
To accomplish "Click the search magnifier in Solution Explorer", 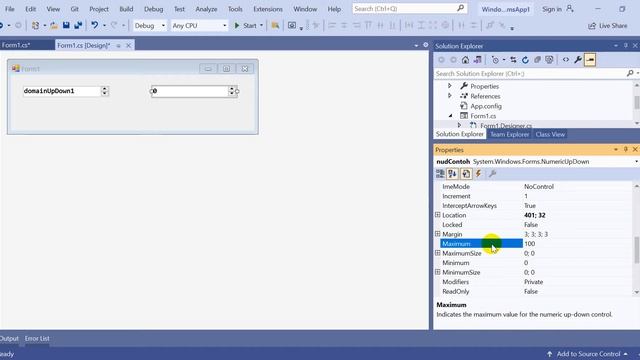I will pos(630,73).
